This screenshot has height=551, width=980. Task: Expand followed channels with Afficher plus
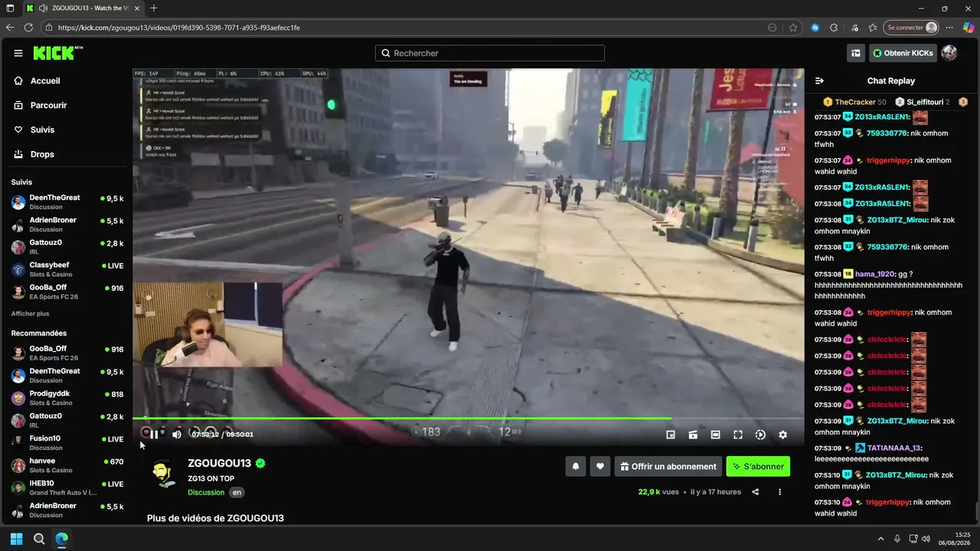pos(30,314)
